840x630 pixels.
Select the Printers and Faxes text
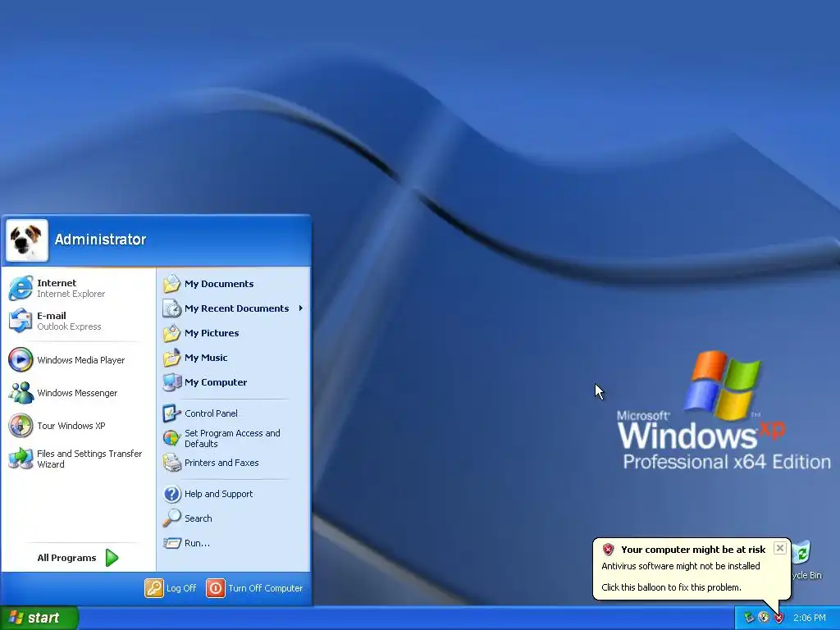[221, 463]
